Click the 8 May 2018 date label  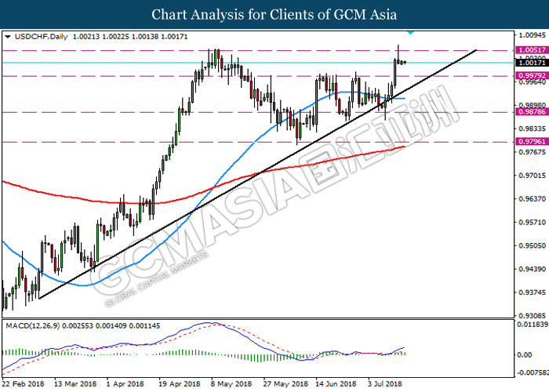click(231, 384)
